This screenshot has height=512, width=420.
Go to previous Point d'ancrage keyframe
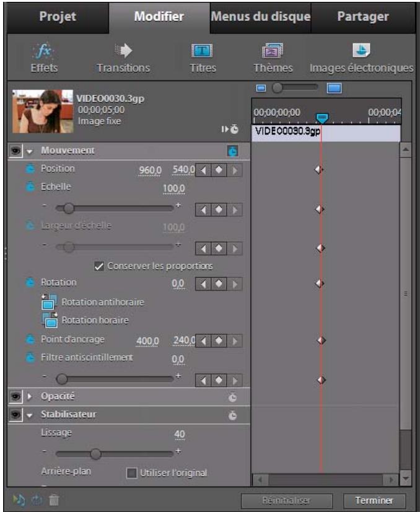coord(203,341)
